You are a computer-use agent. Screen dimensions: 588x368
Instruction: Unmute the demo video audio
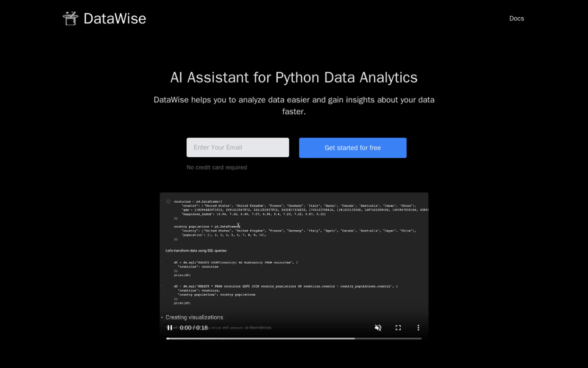click(x=378, y=328)
